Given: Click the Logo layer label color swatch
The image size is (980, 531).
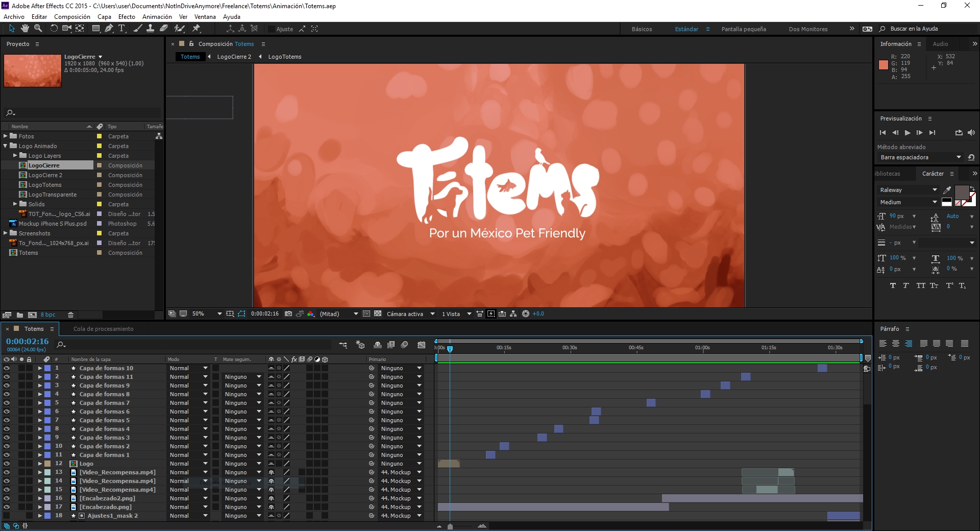Looking at the screenshot, I should pyautogui.click(x=47, y=464).
